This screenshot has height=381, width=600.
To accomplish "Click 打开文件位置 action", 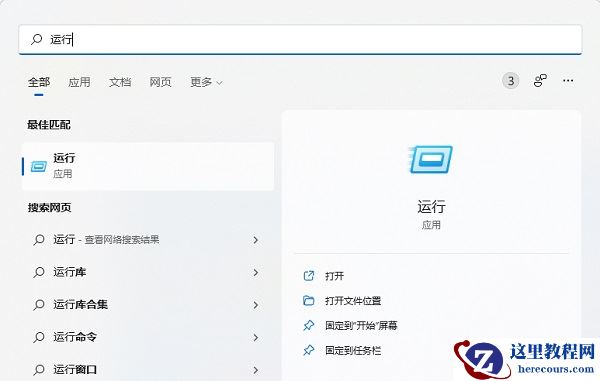I will click(x=353, y=301).
